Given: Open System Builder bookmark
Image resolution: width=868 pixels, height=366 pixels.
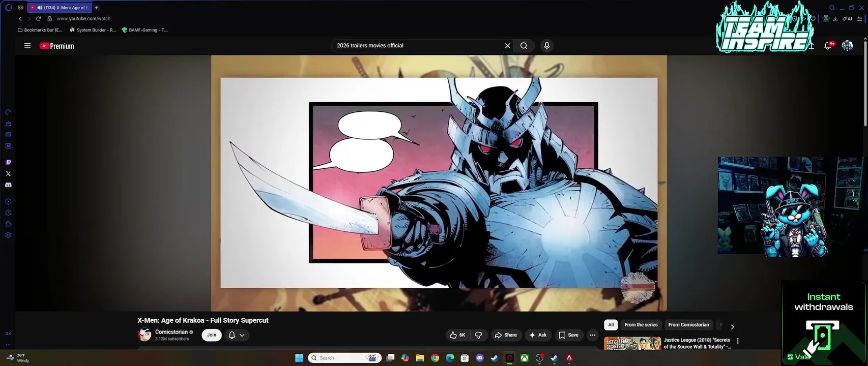Looking at the screenshot, I should (x=93, y=30).
